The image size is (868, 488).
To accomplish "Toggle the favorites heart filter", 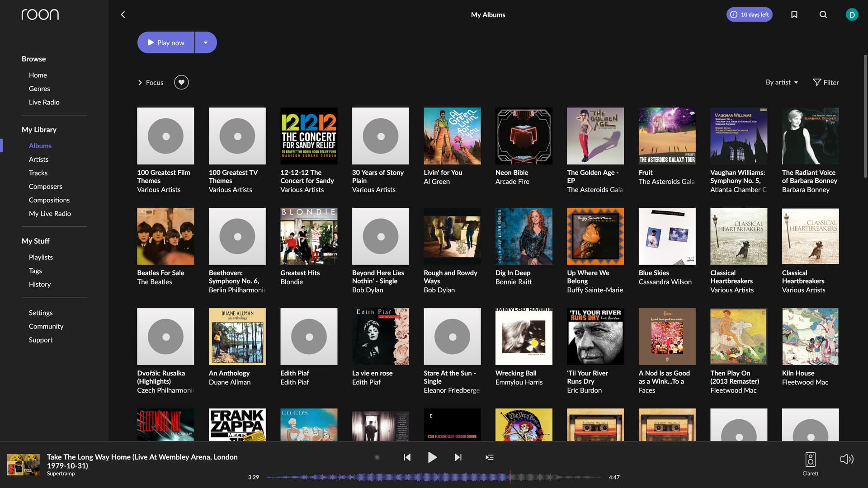I will point(181,82).
